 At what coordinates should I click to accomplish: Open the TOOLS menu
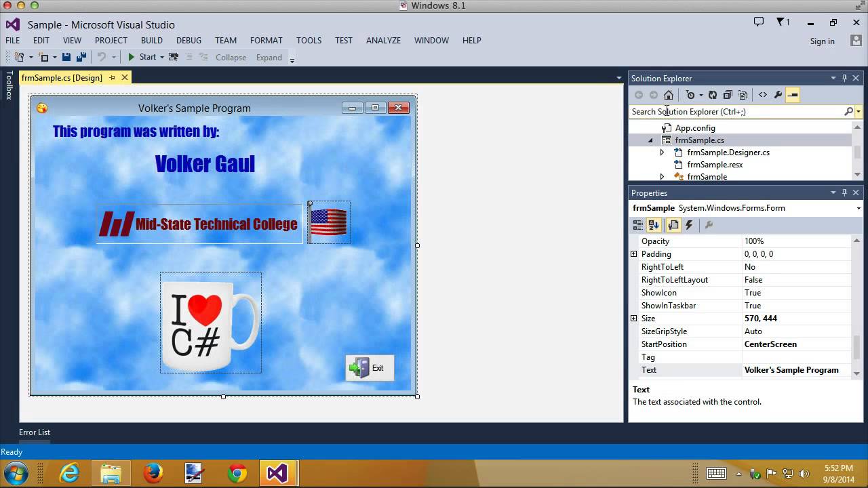pyautogui.click(x=309, y=40)
